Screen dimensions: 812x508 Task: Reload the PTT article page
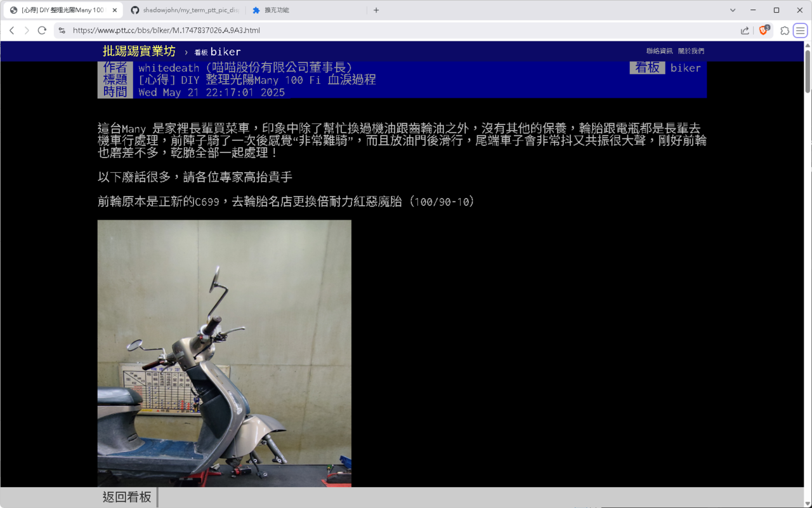(x=42, y=30)
